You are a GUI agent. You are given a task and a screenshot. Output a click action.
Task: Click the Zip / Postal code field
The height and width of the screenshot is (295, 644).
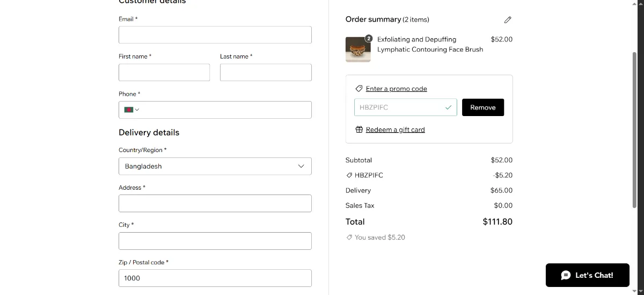pyautogui.click(x=215, y=278)
